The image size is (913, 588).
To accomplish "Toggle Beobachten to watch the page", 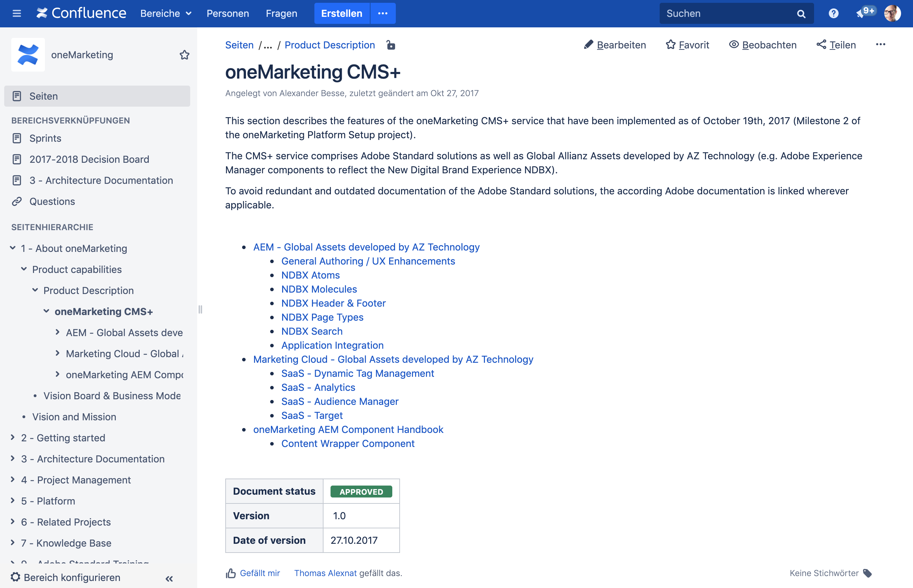I will coord(762,45).
